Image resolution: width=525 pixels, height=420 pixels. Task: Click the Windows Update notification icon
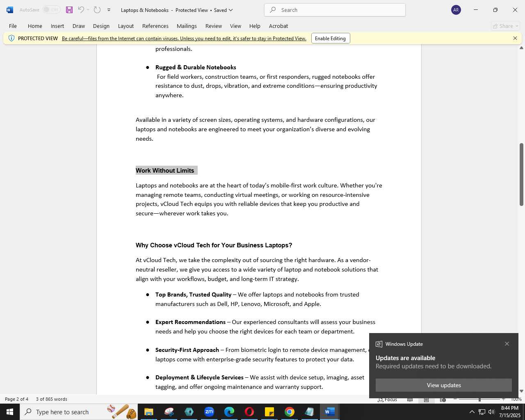379,344
